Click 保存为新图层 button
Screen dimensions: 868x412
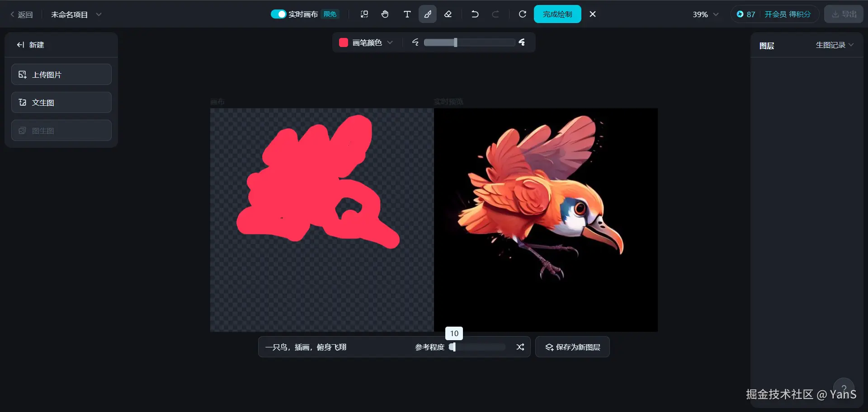pos(572,347)
